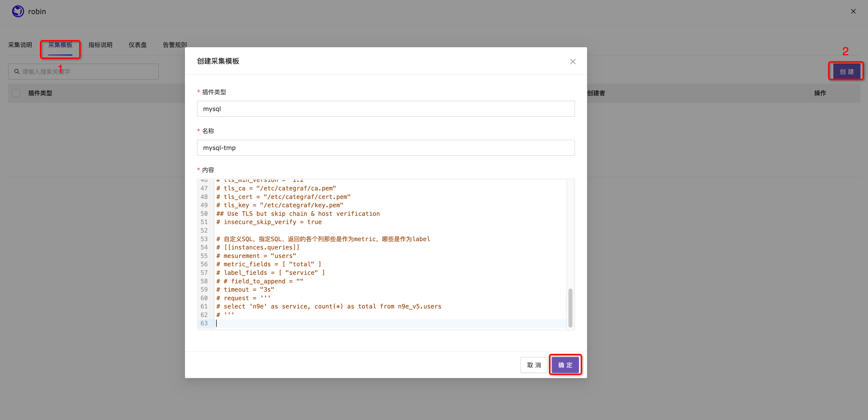Click the robin logo icon
868x420 pixels.
(x=18, y=12)
